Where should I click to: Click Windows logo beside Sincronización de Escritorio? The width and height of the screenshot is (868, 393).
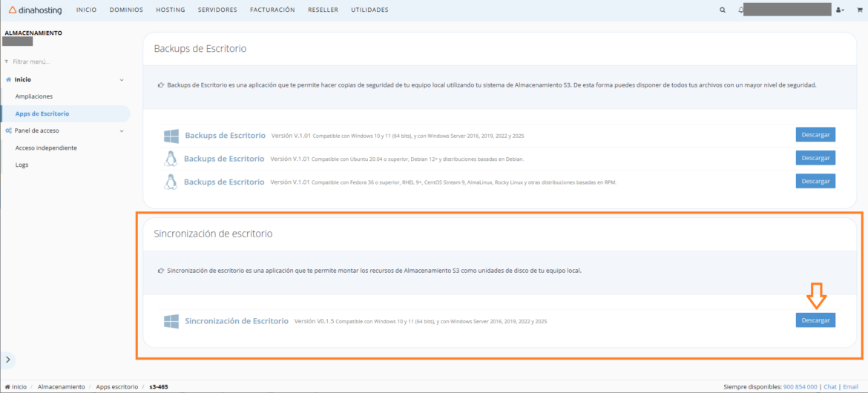[171, 322]
